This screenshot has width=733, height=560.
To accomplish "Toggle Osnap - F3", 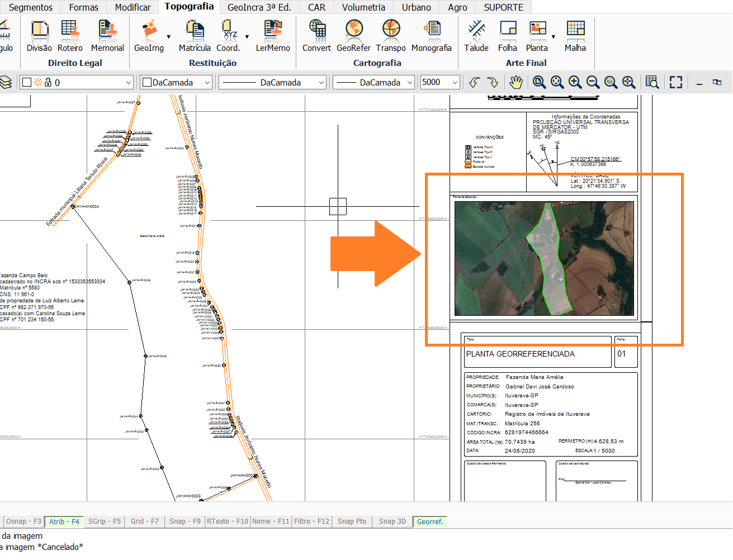I will pyautogui.click(x=23, y=521).
